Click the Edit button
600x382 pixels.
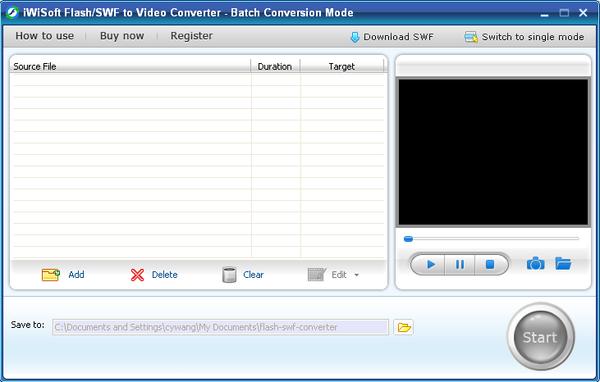[x=328, y=274]
